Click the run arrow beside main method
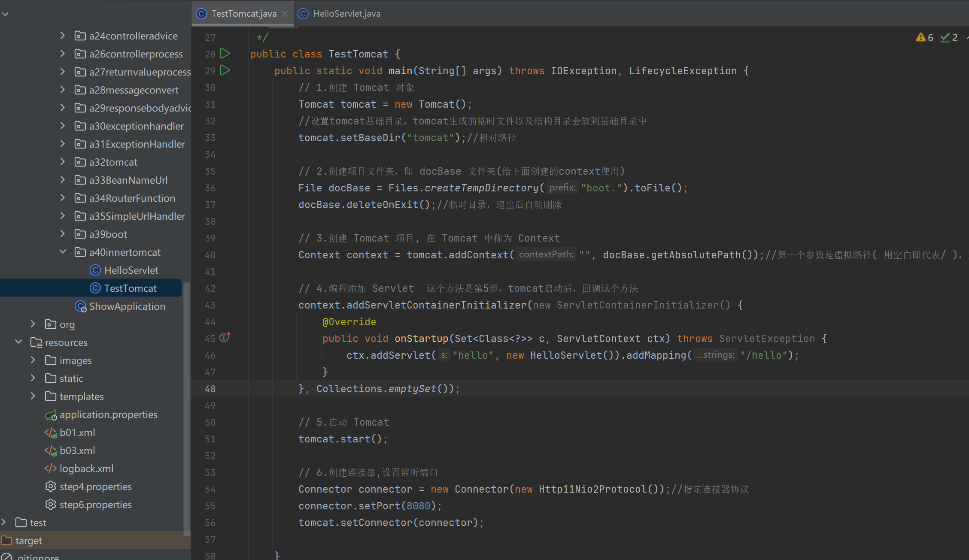The width and height of the screenshot is (969, 560). click(x=225, y=70)
